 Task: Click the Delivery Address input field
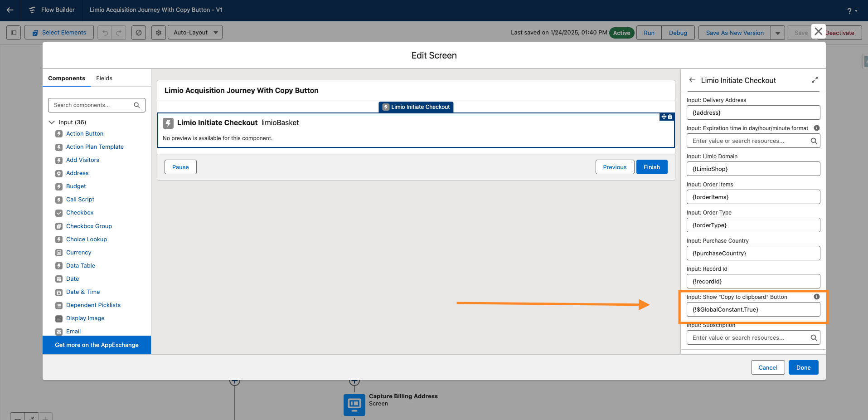pos(753,112)
